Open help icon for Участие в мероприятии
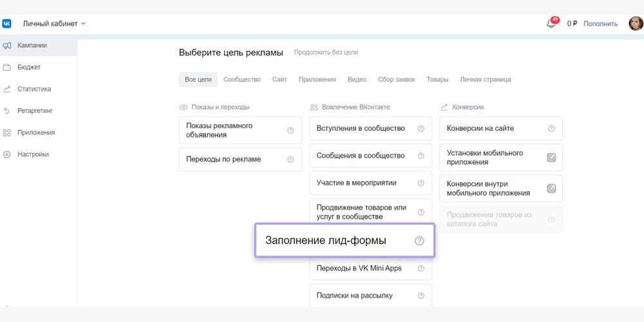Viewport: 644px width, 322px height. tap(421, 183)
